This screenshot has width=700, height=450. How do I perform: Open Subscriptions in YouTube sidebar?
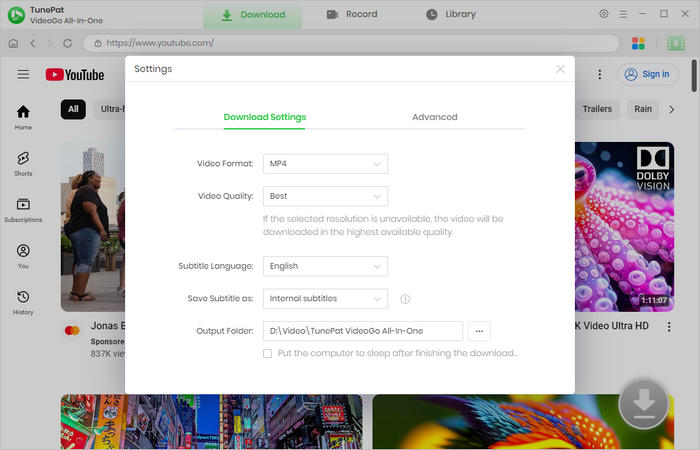coord(23,209)
